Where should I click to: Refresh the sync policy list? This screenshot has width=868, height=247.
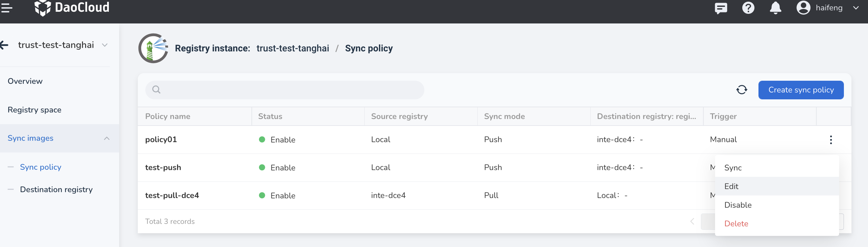(742, 90)
